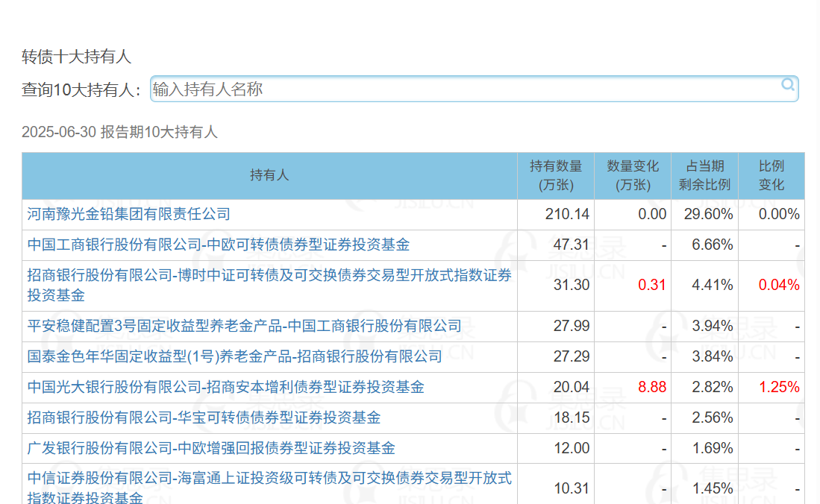Open 华宝可转债债券型证券投资基金 link
This screenshot has height=504, width=820.
[x=204, y=418]
